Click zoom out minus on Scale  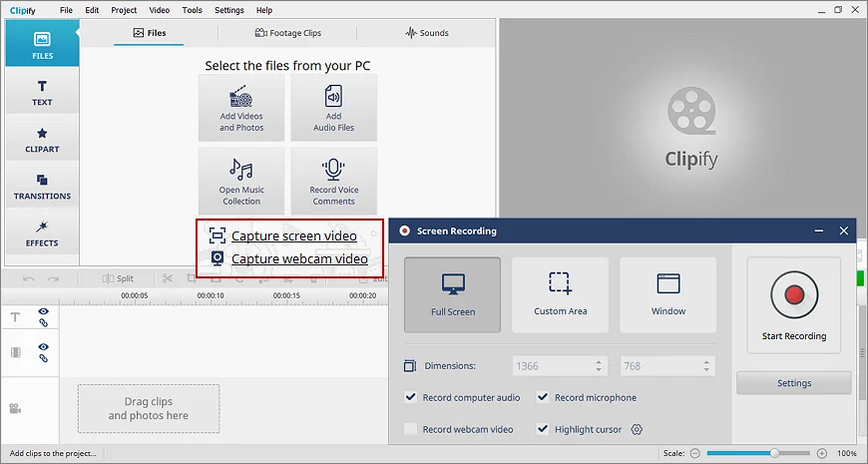pyautogui.click(x=695, y=453)
